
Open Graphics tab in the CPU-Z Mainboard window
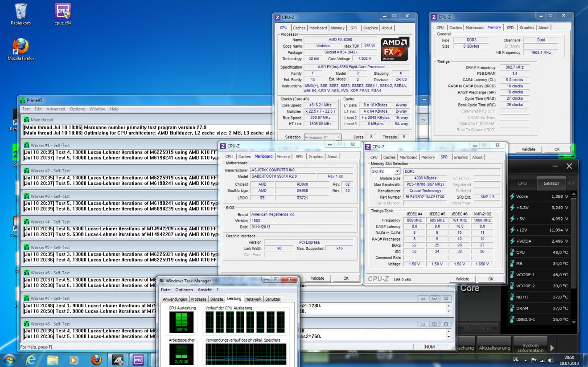(316, 156)
